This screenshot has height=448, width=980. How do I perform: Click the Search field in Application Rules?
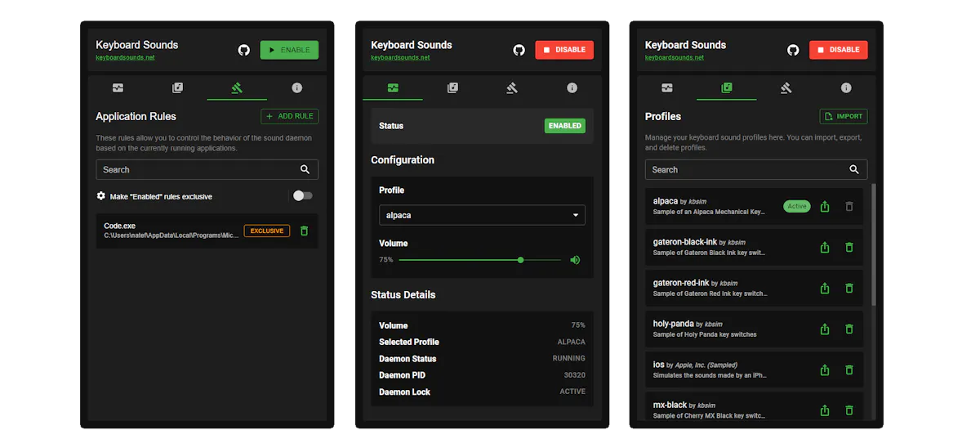(x=207, y=169)
